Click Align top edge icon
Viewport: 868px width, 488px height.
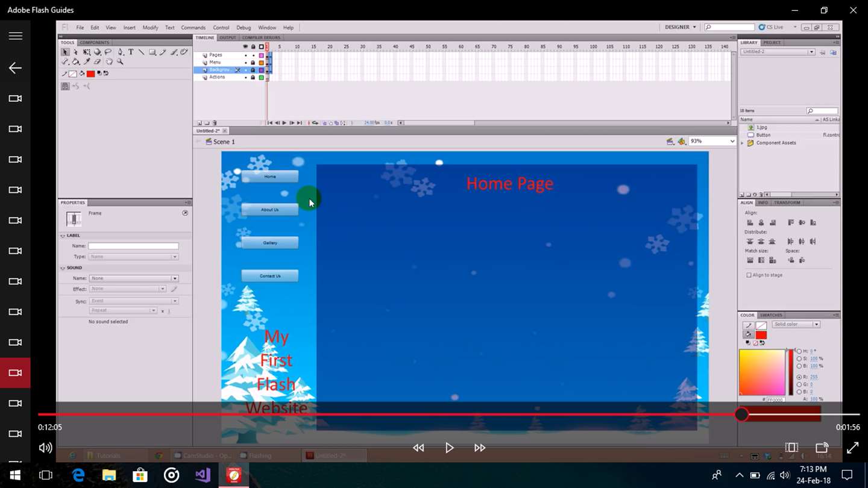pyautogui.click(x=791, y=222)
